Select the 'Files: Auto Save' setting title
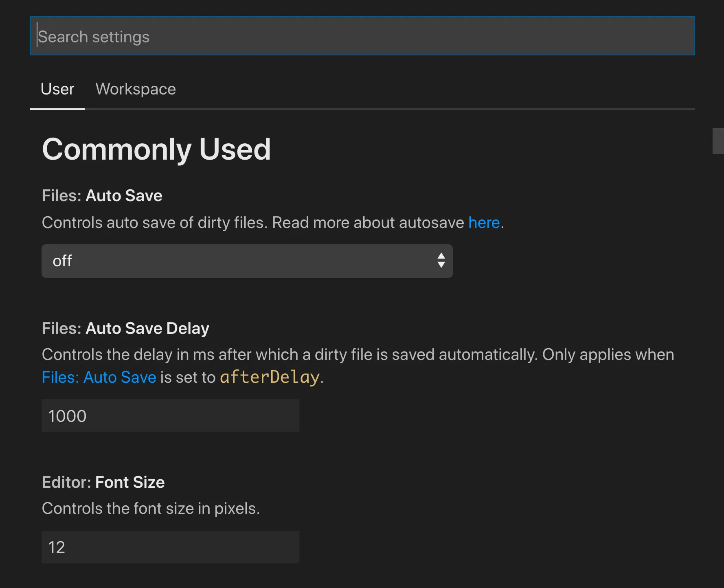This screenshot has height=588, width=724. point(102,196)
